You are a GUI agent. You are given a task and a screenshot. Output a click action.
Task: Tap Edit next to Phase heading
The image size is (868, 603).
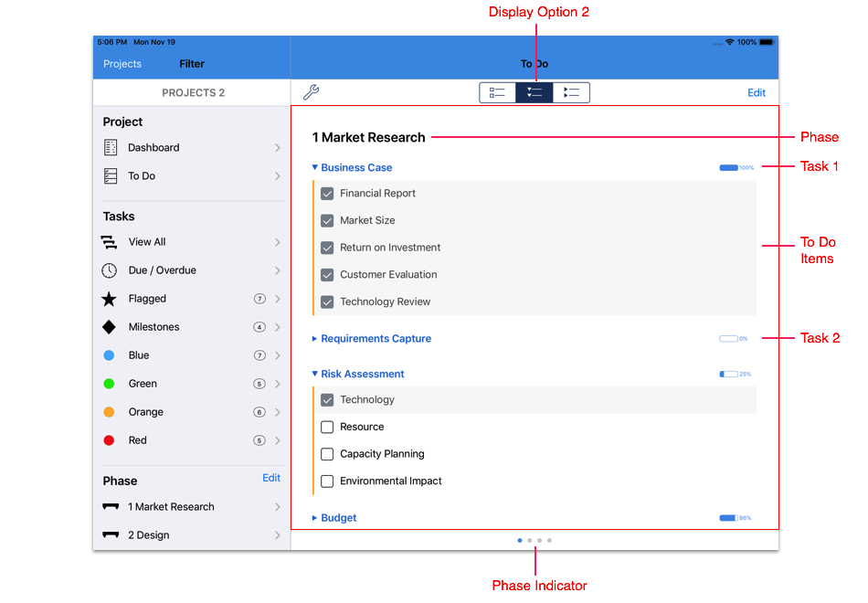pyautogui.click(x=271, y=478)
